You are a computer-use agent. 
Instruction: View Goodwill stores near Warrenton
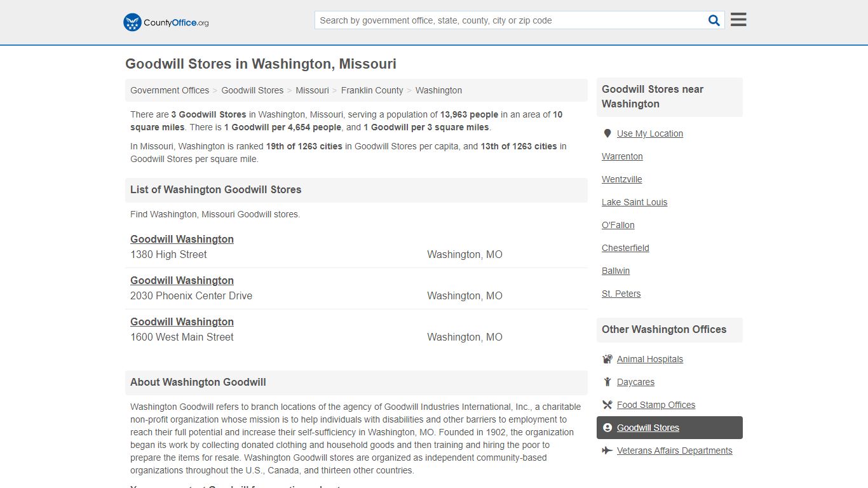tap(622, 156)
